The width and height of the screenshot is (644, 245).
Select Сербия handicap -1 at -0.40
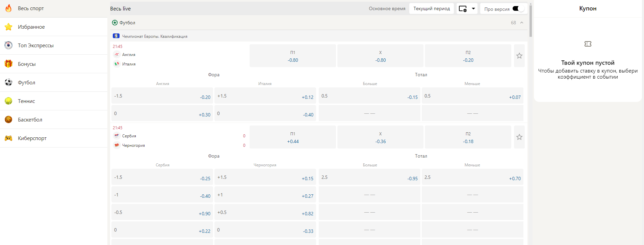tap(162, 194)
